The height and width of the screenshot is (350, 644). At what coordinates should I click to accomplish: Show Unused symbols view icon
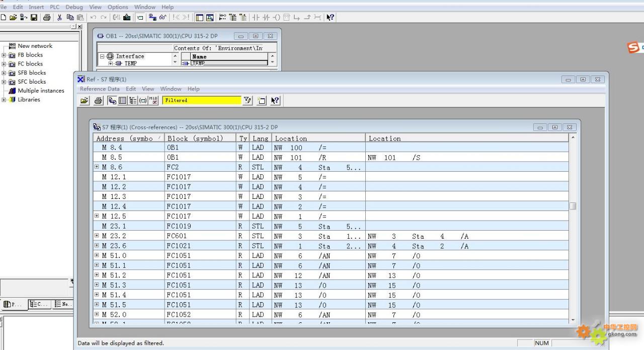pos(143,100)
